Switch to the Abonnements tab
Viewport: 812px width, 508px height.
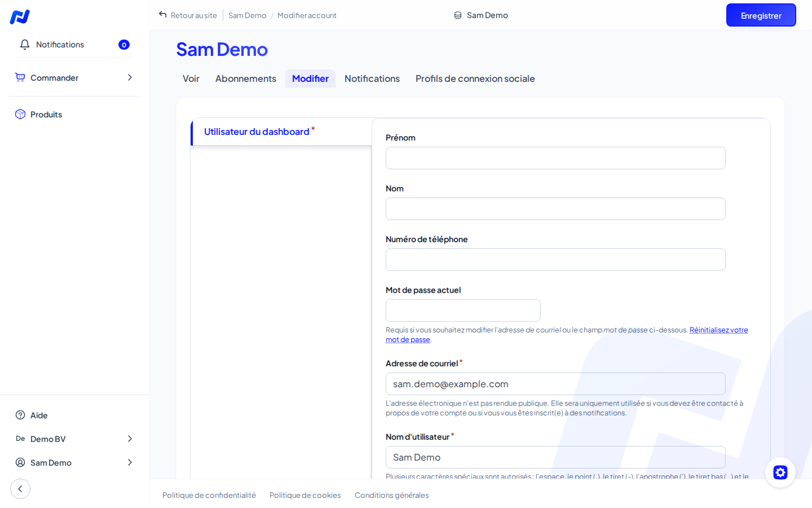[246, 78]
